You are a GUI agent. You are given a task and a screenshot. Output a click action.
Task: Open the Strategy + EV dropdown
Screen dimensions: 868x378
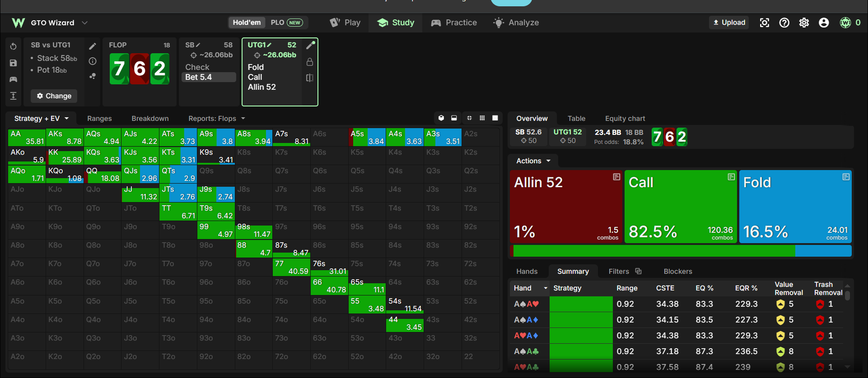41,119
